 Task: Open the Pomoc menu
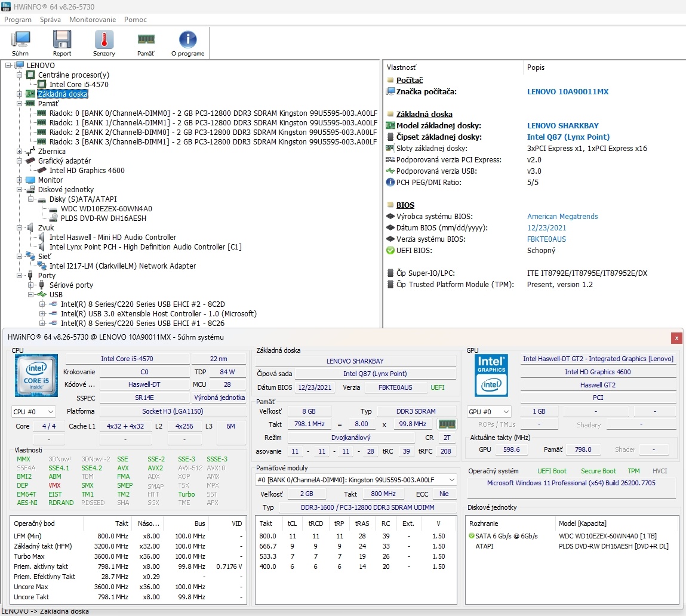135,20
